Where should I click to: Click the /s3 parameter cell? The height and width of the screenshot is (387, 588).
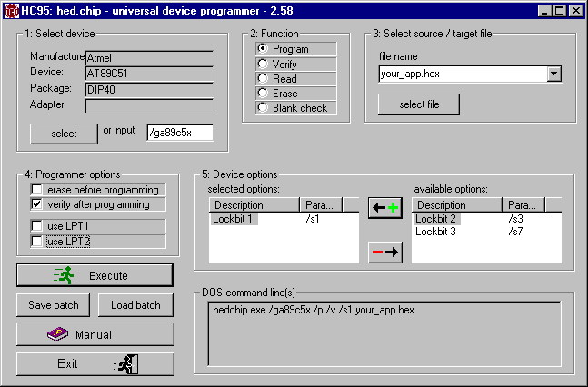coord(515,219)
